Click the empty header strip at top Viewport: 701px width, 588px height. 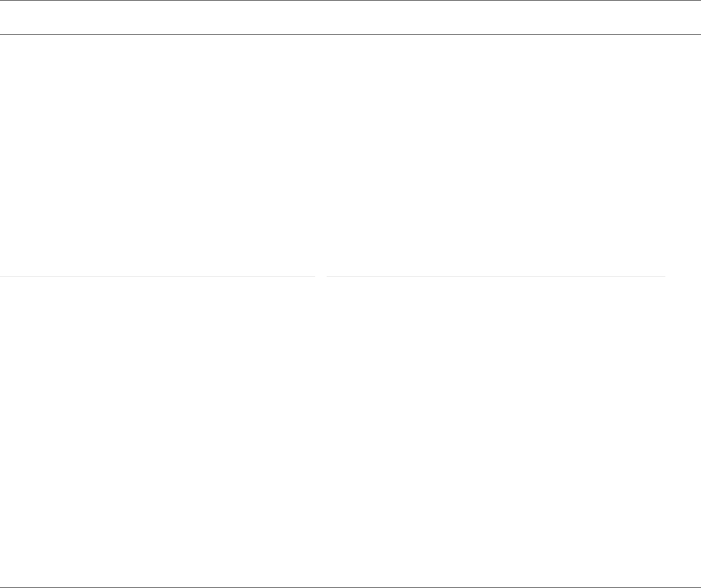350,17
